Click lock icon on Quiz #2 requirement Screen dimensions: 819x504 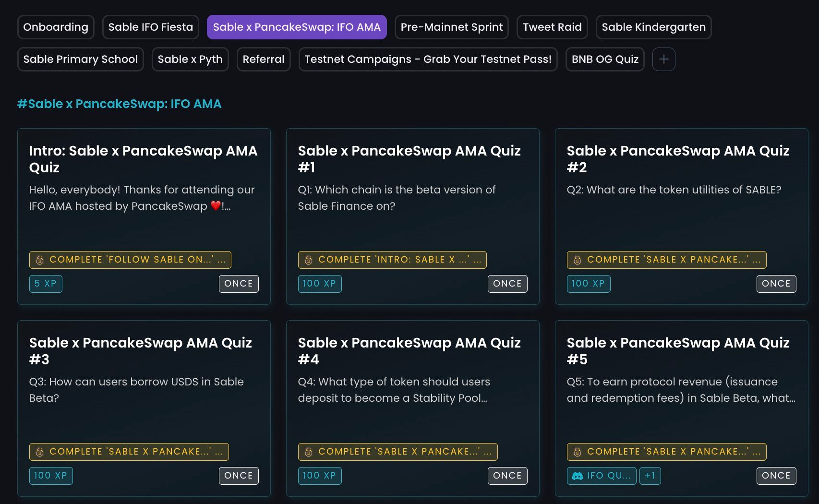tap(578, 260)
